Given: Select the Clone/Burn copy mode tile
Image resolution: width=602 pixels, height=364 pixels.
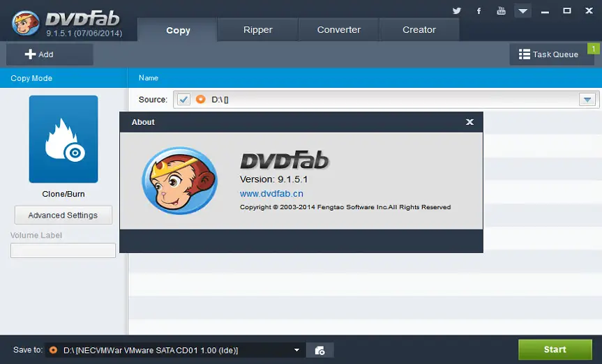Looking at the screenshot, I should tap(63, 139).
